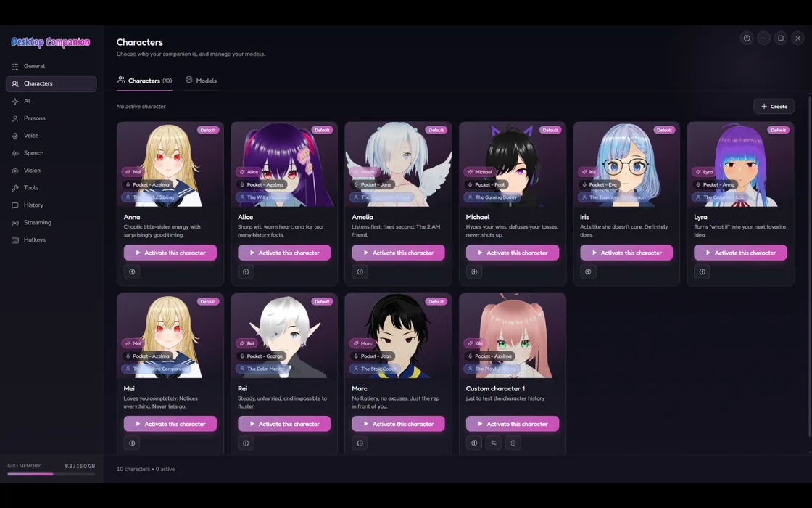This screenshot has width=812, height=508.
Task: Activate the Marc character
Action: [x=398, y=424]
